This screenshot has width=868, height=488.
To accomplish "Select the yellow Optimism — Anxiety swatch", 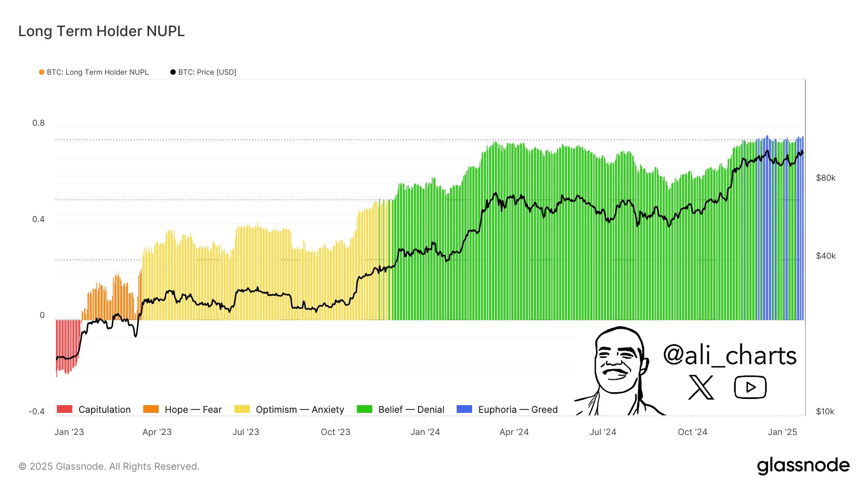I will (x=242, y=409).
